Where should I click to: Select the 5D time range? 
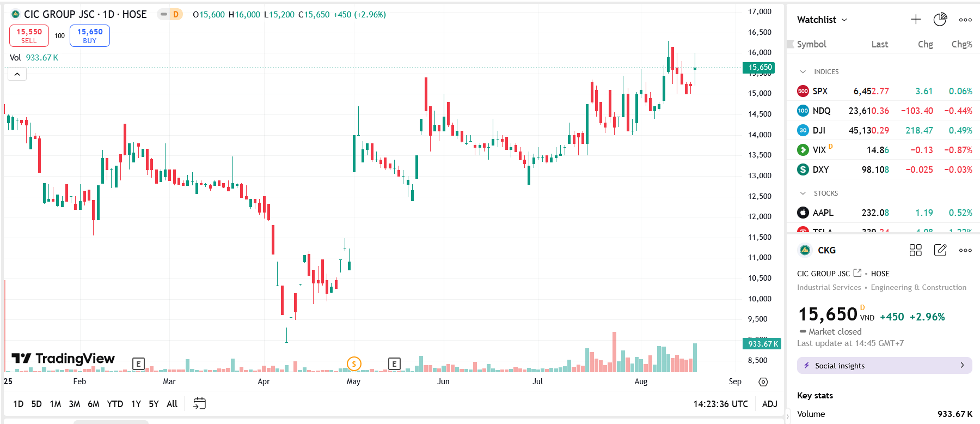pos(36,404)
